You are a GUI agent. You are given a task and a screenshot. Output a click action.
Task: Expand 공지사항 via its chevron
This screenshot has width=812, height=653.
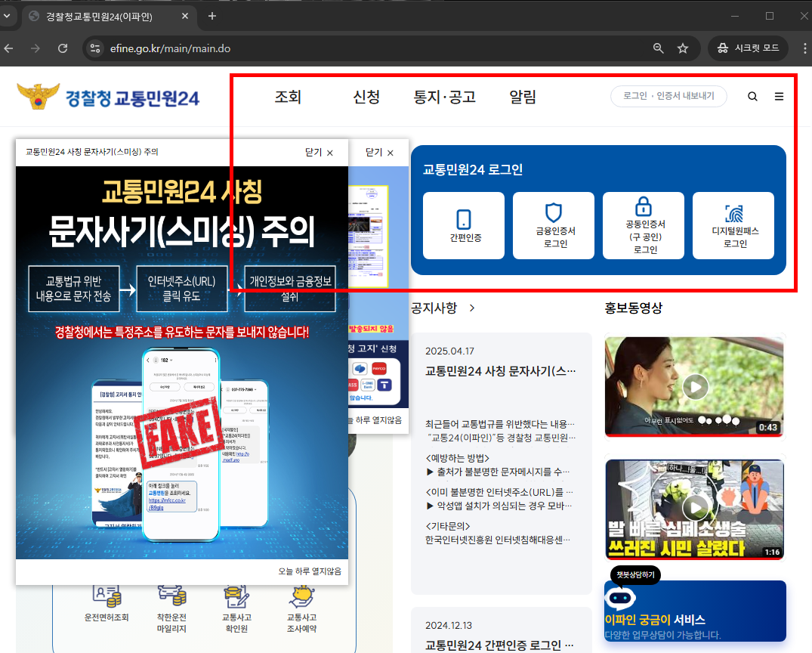[x=471, y=308]
